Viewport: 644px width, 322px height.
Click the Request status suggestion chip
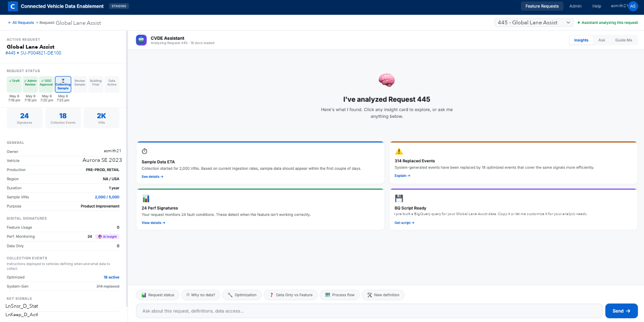157,295
